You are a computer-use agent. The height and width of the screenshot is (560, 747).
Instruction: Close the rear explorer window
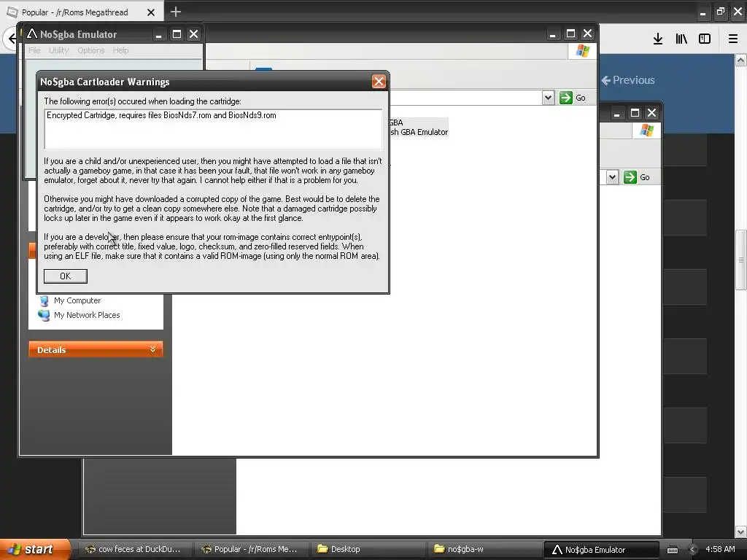(651, 113)
